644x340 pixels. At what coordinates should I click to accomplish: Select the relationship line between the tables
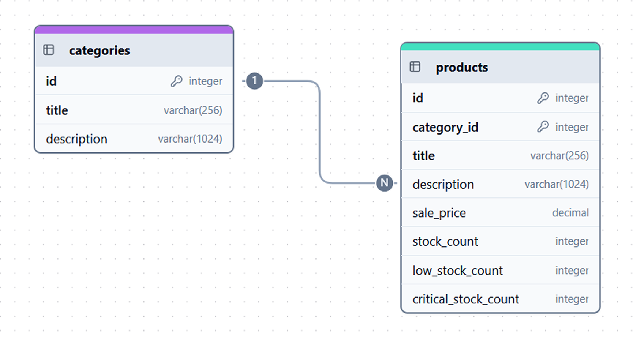pyautogui.click(x=320, y=132)
